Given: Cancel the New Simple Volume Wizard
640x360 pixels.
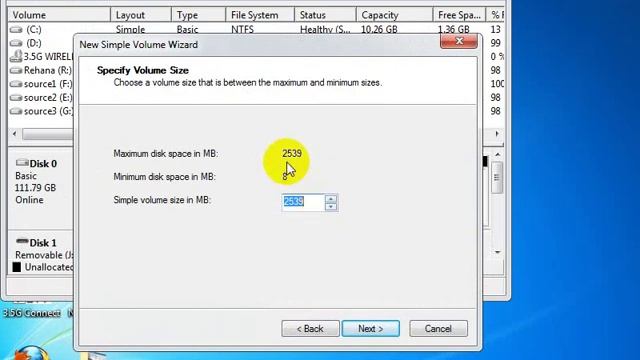Looking at the screenshot, I should click(x=438, y=329).
